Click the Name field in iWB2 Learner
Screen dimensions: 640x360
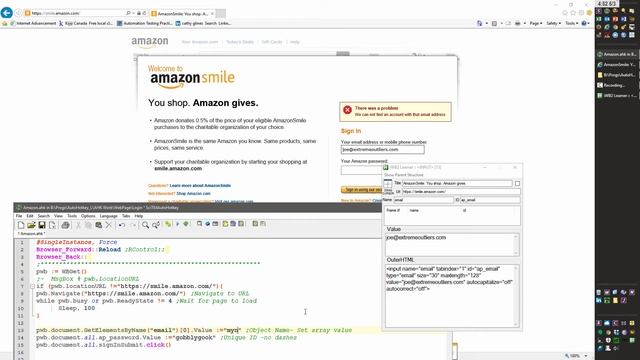[423, 200]
